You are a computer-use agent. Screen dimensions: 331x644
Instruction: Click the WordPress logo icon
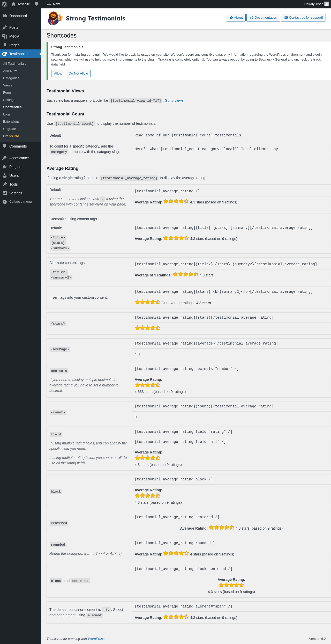pyautogui.click(x=4, y=4)
